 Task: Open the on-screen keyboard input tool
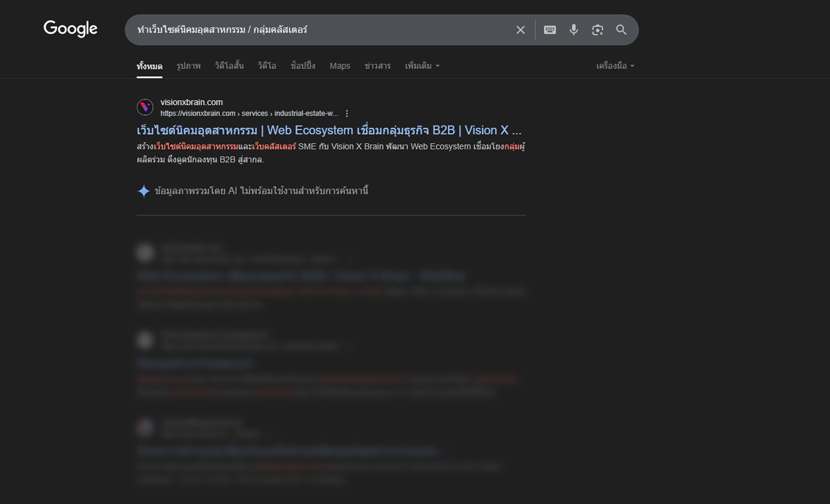pyautogui.click(x=550, y=30)
